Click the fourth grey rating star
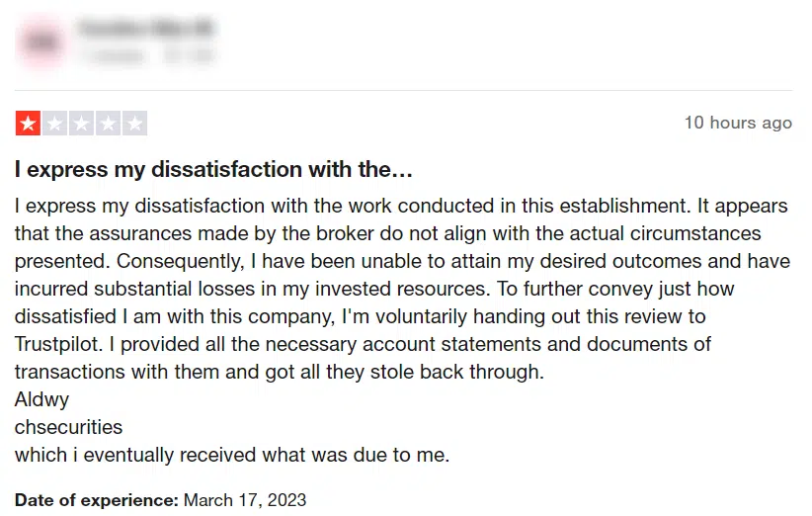 pos(109,124)
